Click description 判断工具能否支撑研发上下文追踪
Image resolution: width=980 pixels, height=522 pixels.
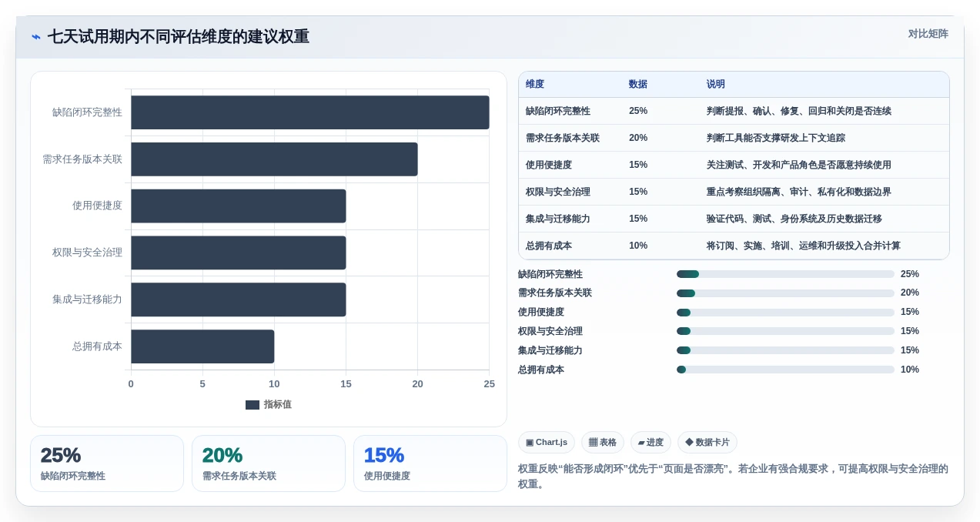776,138
